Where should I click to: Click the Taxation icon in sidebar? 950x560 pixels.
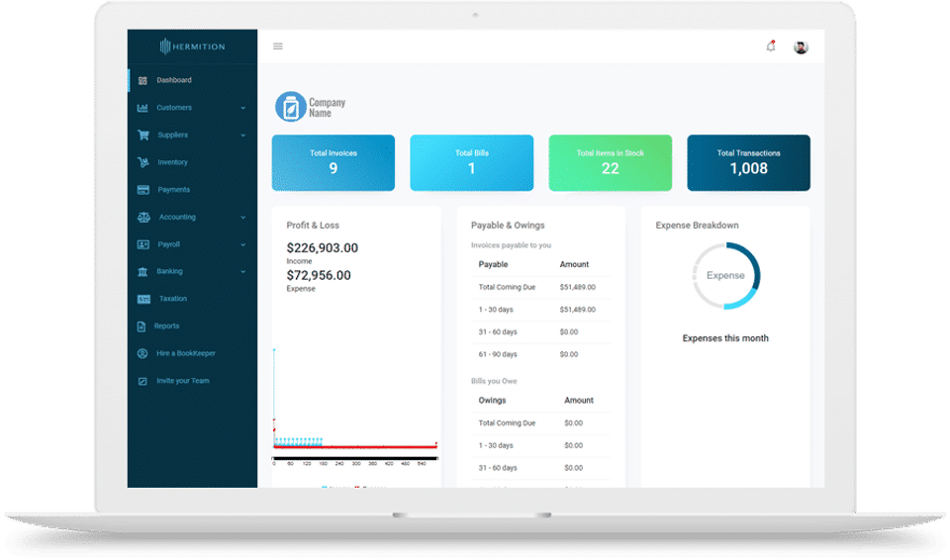pyautogui.click(x=143, y=299)
